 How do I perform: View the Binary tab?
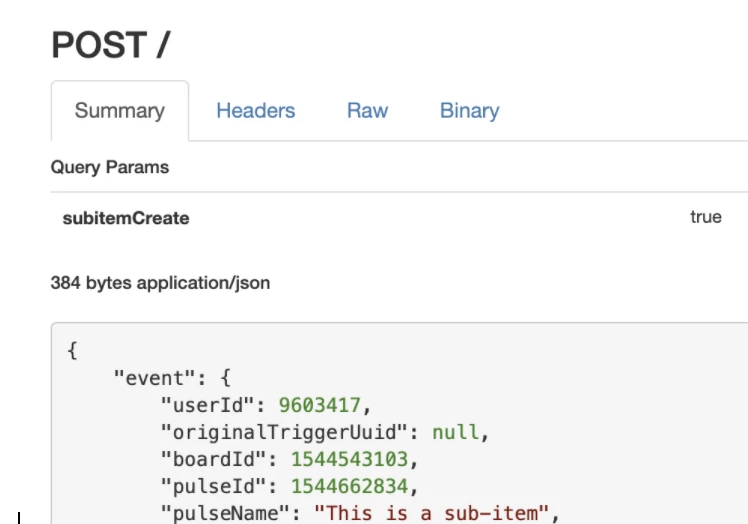(469, 111)
